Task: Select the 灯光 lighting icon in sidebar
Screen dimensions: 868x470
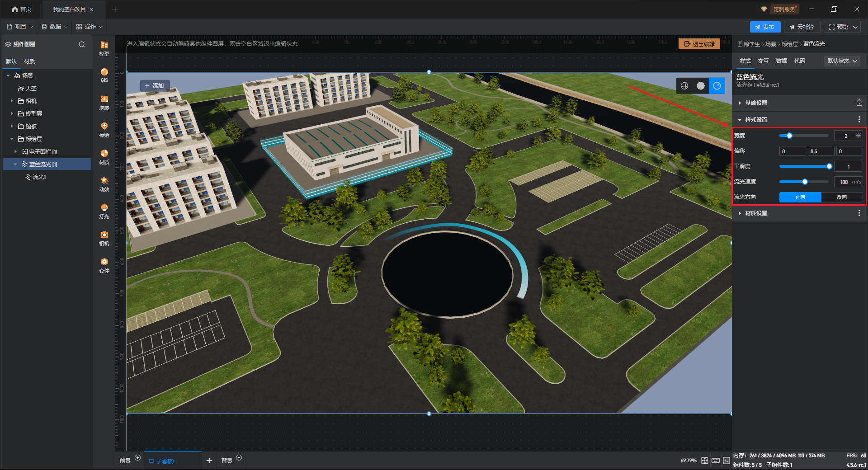Action: 104,211
